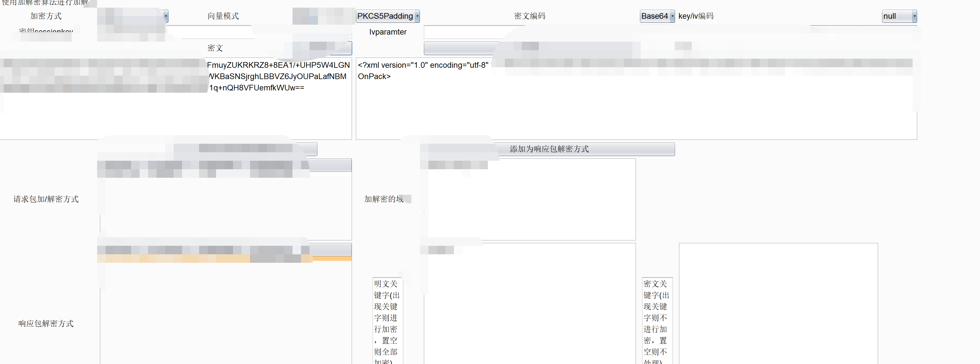Click the 请求包加/解密方式 label
980x364 pixels.
[x=46, y=199]
